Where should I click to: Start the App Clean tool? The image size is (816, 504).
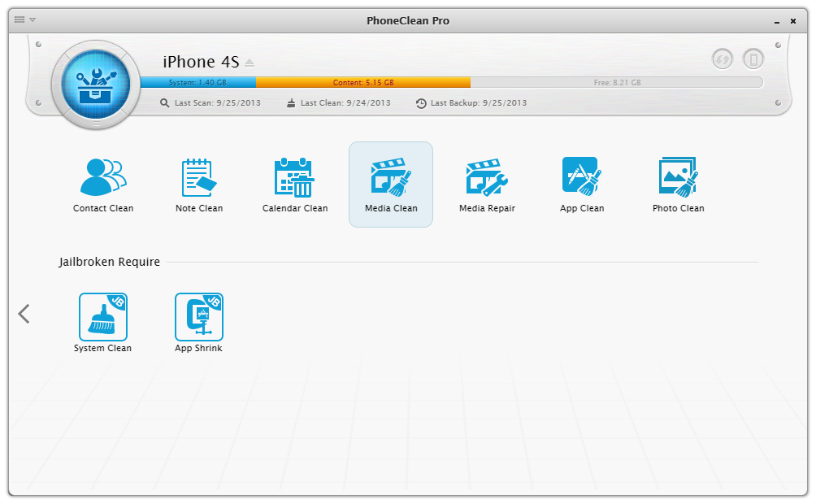pos(582,185)
